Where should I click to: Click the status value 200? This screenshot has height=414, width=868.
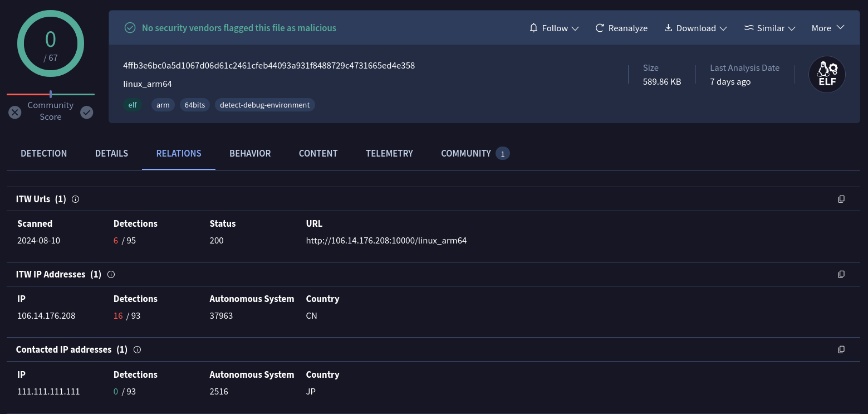click(217, 241)
